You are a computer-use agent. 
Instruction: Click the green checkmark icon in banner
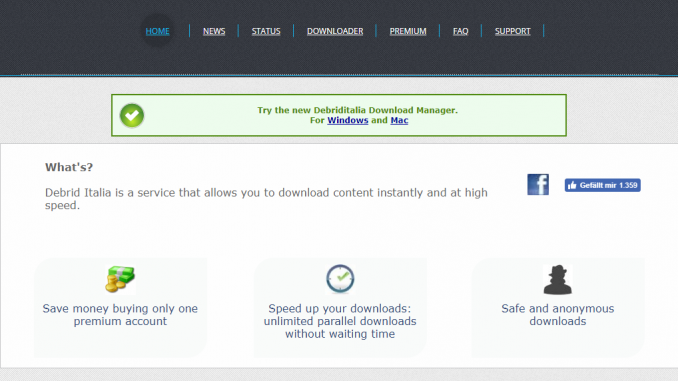pos(132,115)
